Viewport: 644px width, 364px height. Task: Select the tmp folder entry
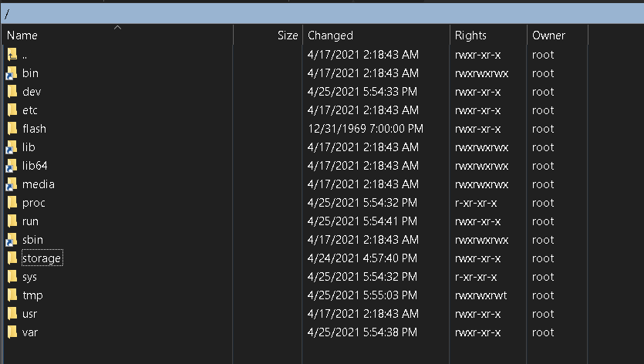click(32, 295)
